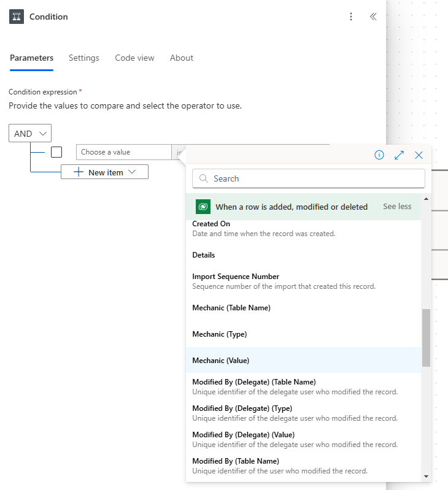Click the Condition action icon

point(17,17)
